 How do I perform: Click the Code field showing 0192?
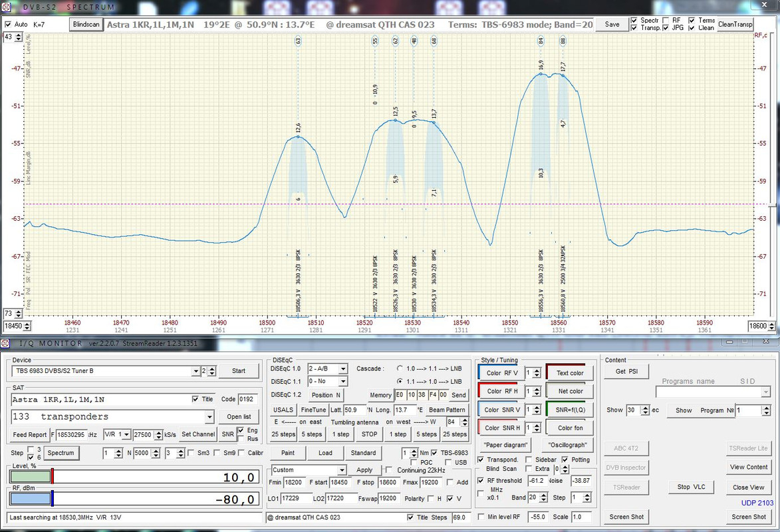click(x=246, y=399)
